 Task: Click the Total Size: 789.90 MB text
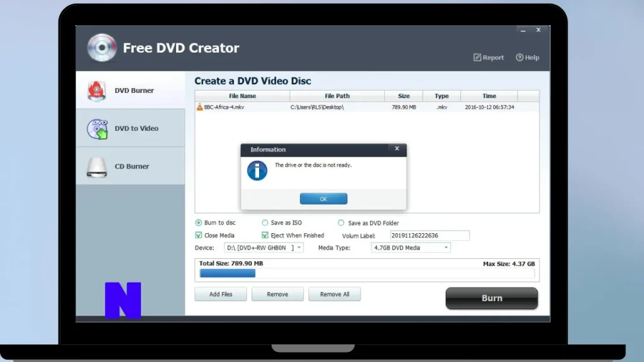(x=231, y=263)
